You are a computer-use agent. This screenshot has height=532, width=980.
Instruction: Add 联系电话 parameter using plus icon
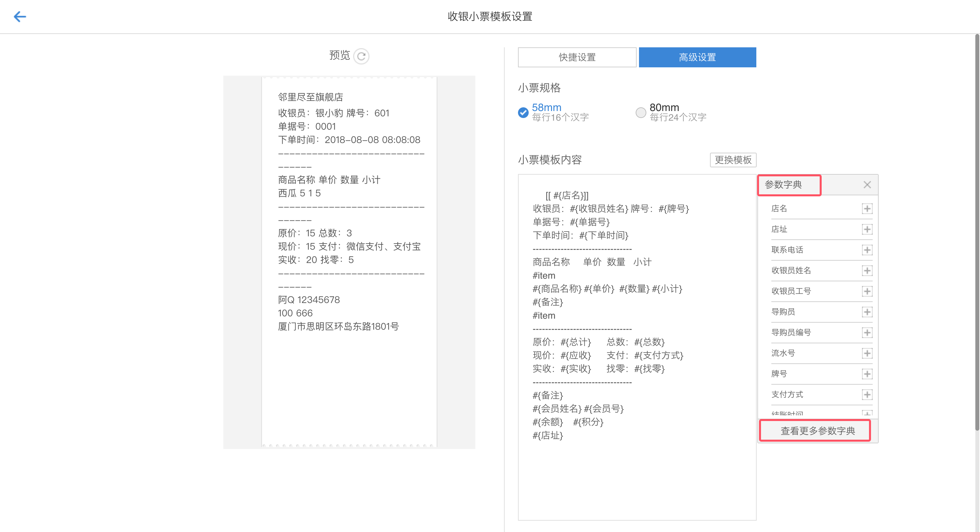click(867, 250)
